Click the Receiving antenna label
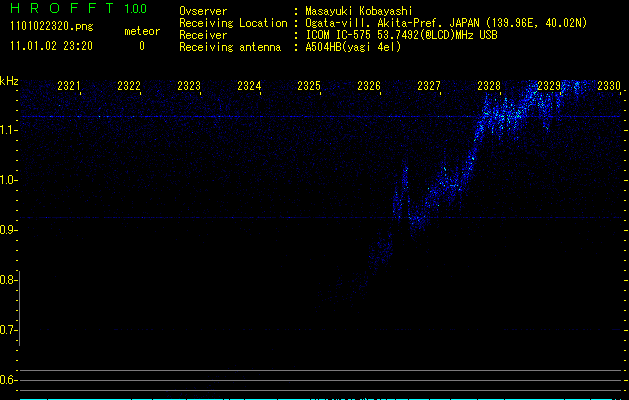Image resolution: width=629 pixels, height=400 pixels. coord(230,47)
